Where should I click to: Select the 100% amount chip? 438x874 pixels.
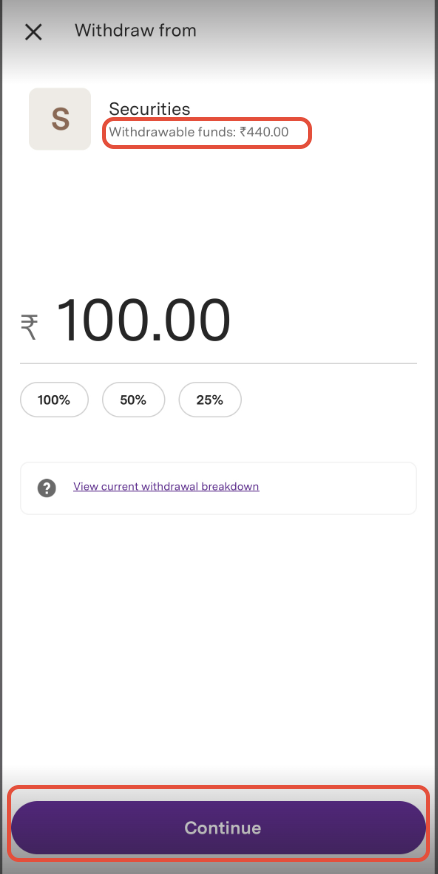[54, 400]
